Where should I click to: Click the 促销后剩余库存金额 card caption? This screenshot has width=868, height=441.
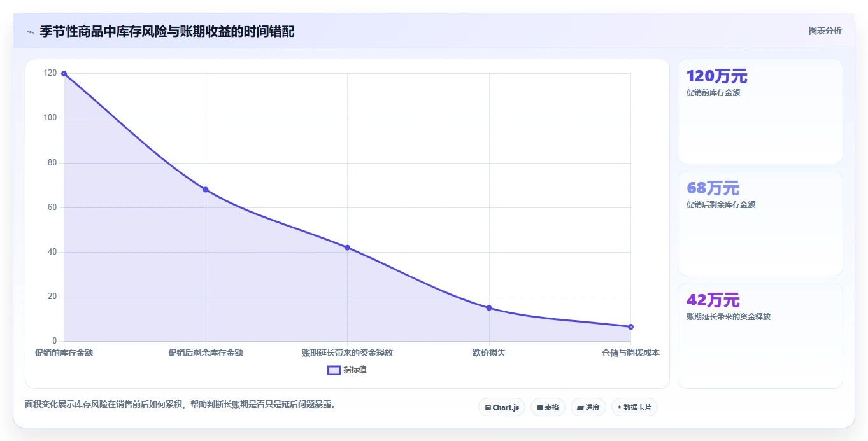click(721, 205)
